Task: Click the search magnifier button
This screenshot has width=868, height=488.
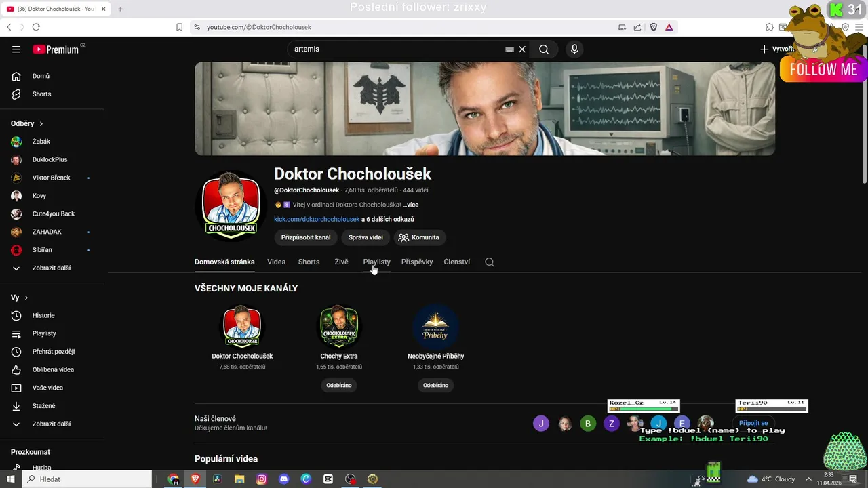Action: click(x=544, y=49)
